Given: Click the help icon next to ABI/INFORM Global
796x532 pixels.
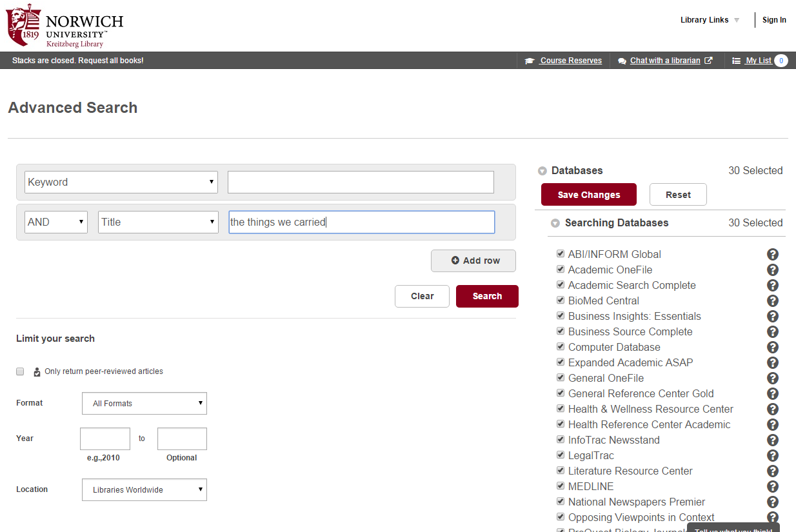Looking at the screenshot, I should click(773, 254).
